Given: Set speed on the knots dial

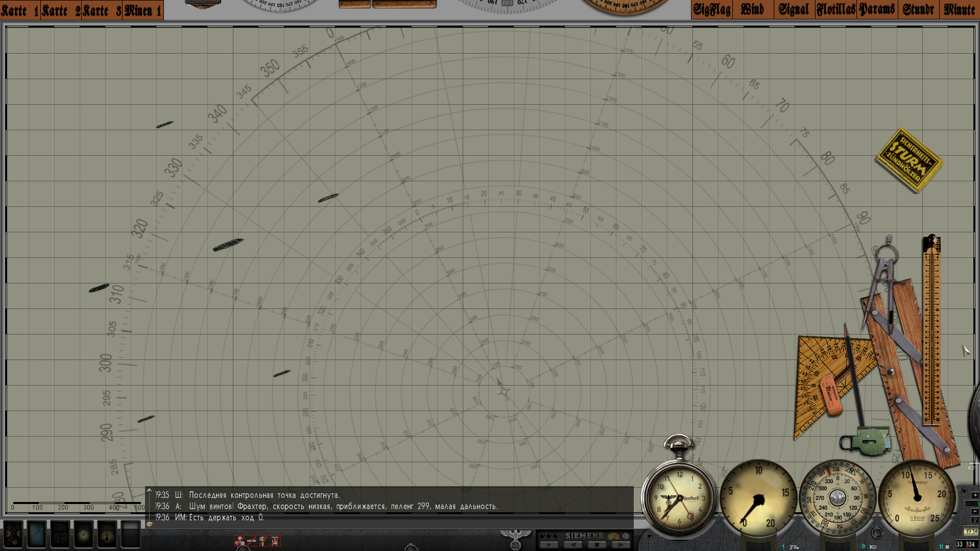Looking at the screenshot, I should pyautogui.click(x=758, y=498).
